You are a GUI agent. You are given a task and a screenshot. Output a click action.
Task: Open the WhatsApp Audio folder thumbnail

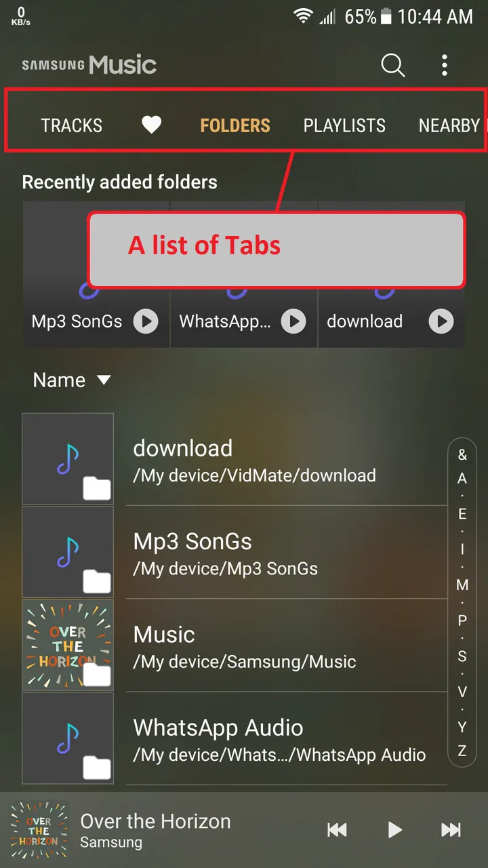coord(68,738)
